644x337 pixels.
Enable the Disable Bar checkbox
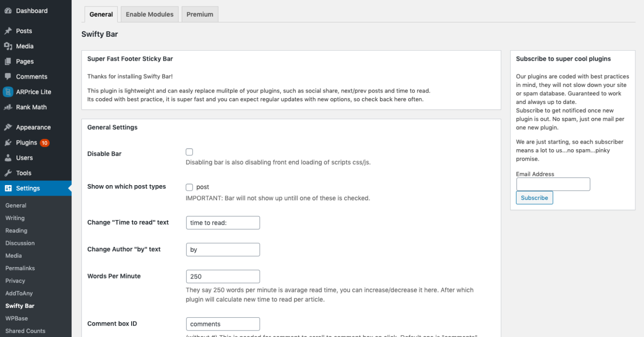189,152
